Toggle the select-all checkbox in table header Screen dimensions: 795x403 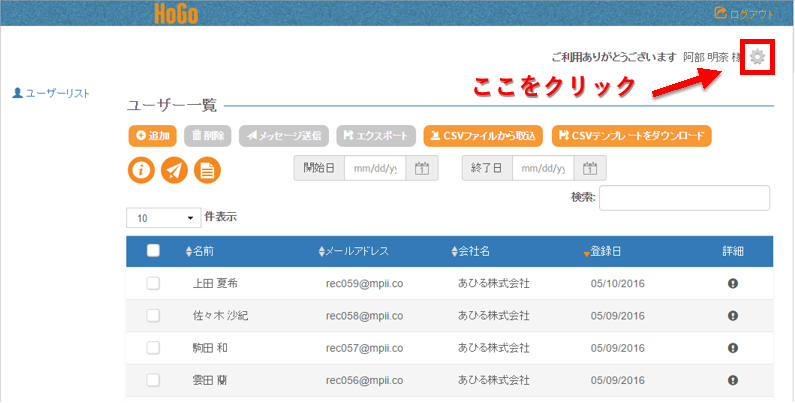coord(153,251)
